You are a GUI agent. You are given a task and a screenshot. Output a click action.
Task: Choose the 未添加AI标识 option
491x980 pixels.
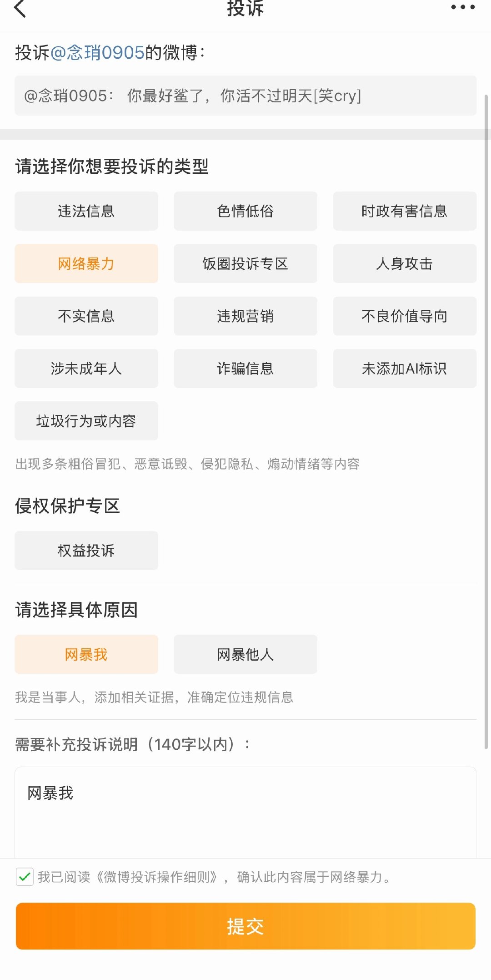tap(405, 369)
